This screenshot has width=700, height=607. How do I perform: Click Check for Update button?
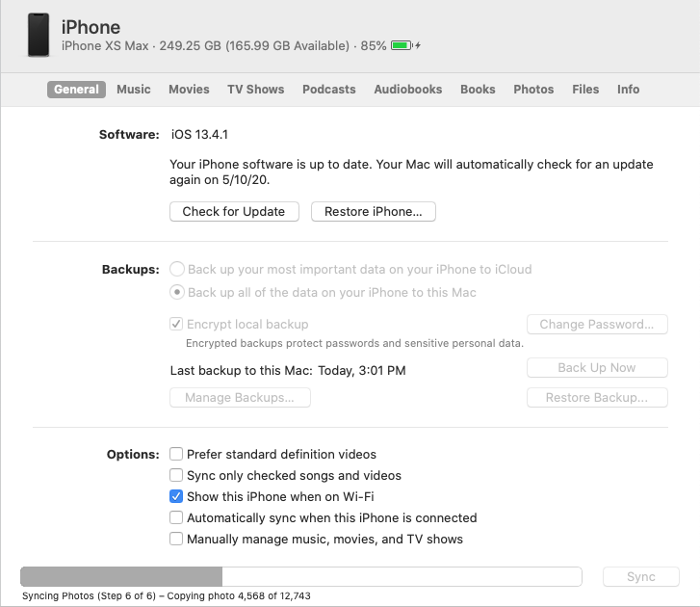234,211
